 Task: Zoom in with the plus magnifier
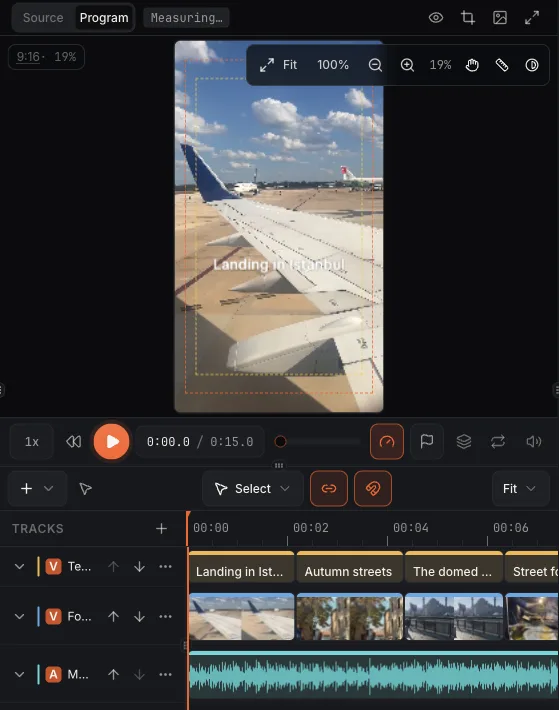tap(407, 65)
